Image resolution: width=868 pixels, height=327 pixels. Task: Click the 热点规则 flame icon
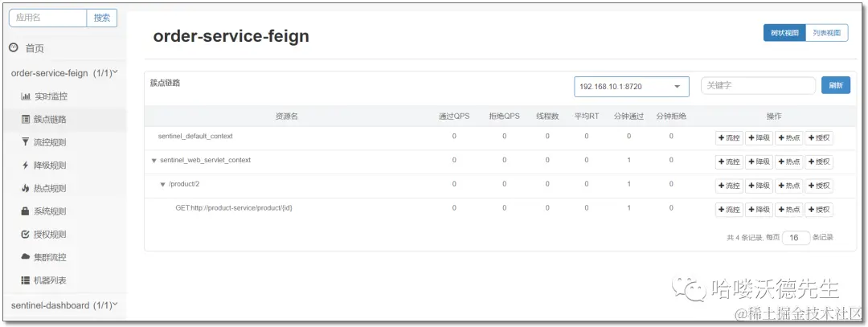pos(26,189)
